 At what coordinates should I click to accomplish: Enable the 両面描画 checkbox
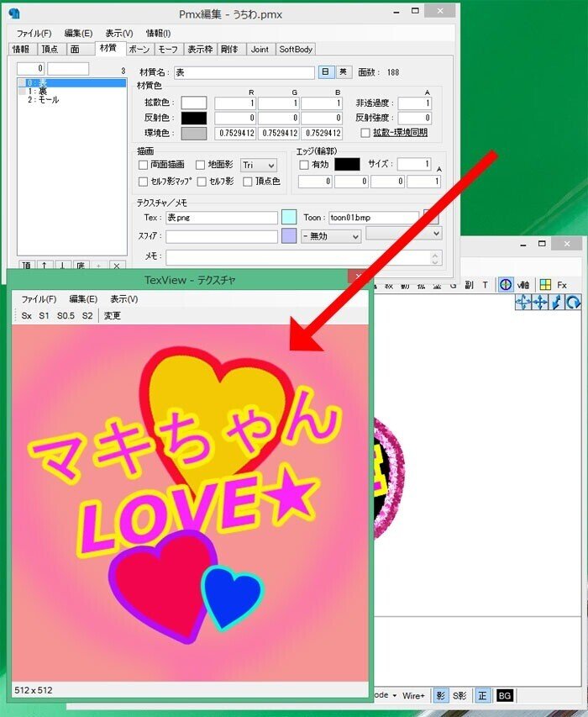click(144, 165)
